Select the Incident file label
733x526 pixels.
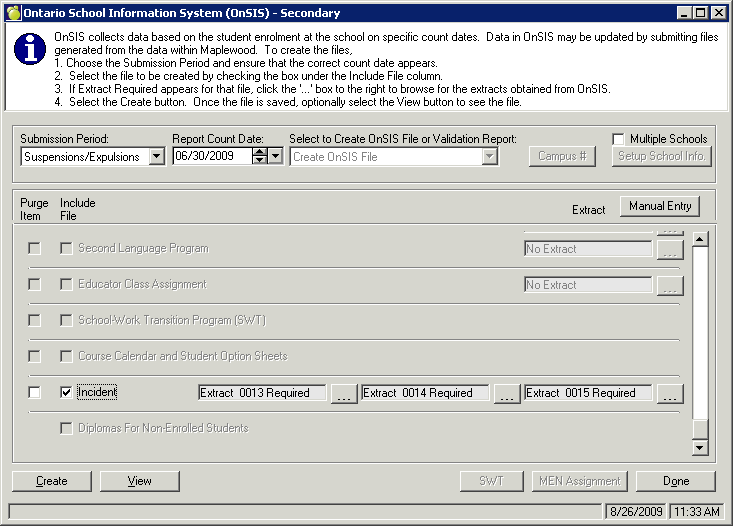click(97, 393)
